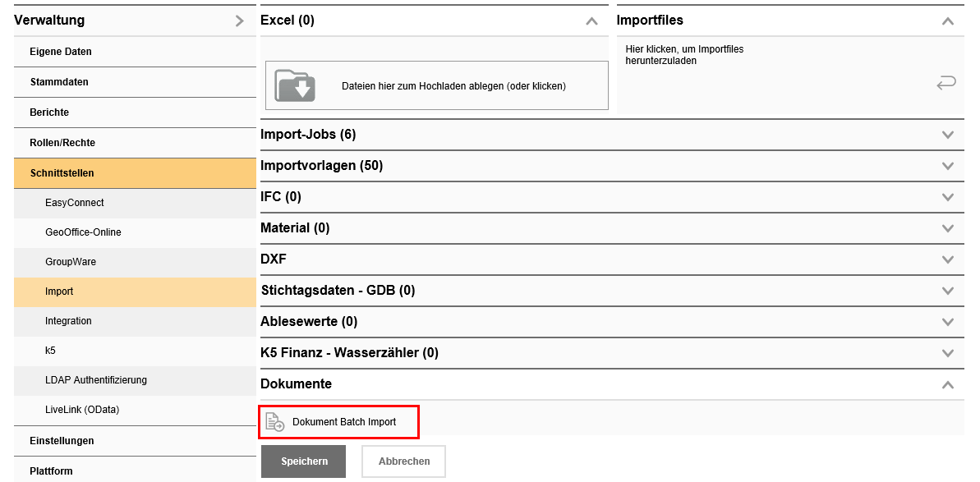980x482 pixels.
Task: Select LDAP Authentifizierung submenu entry
Action: [x=96, y=380]
